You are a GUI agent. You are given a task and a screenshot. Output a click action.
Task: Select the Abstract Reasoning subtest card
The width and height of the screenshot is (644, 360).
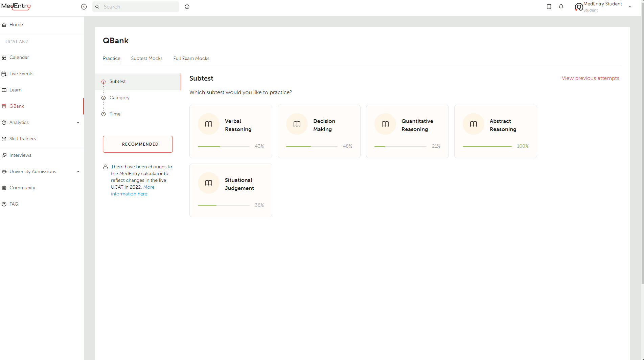point(496,131)
